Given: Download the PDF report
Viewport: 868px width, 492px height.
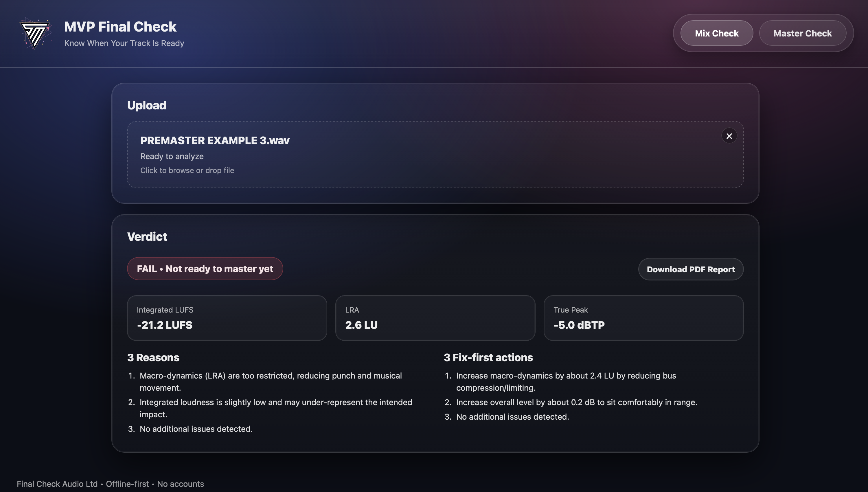Looking at the screenshot, I should (690, 269).
